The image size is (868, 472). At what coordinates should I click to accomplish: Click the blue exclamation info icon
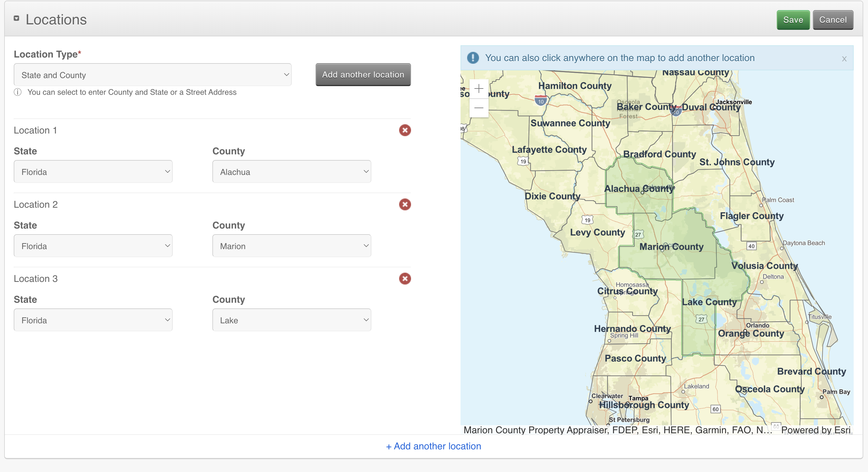pos(473,58)
